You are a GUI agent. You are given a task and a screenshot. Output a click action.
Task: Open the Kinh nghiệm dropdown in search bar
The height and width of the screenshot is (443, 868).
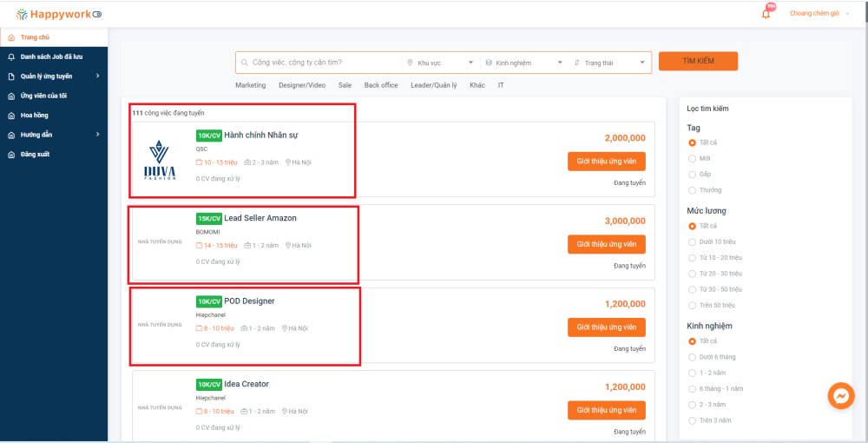(x=523, y=63)
